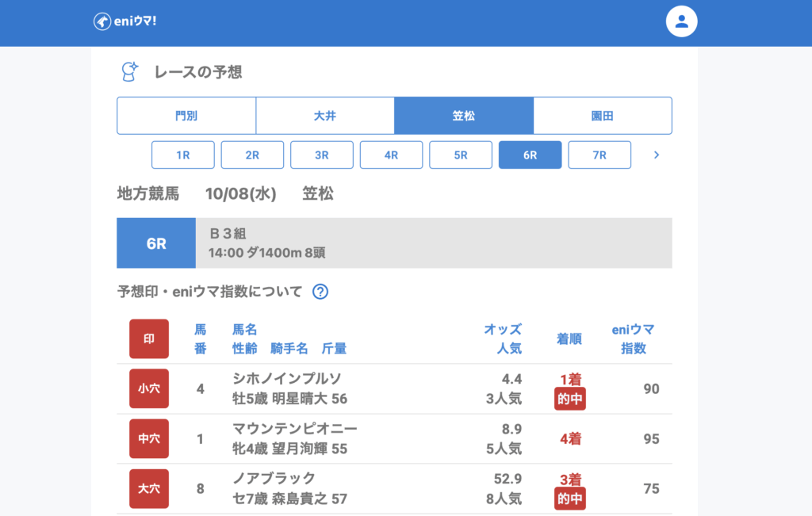Open the user profile account icon
Image resolution: width=812 pixels, height=516 pixels.
(x=680, y=21)
